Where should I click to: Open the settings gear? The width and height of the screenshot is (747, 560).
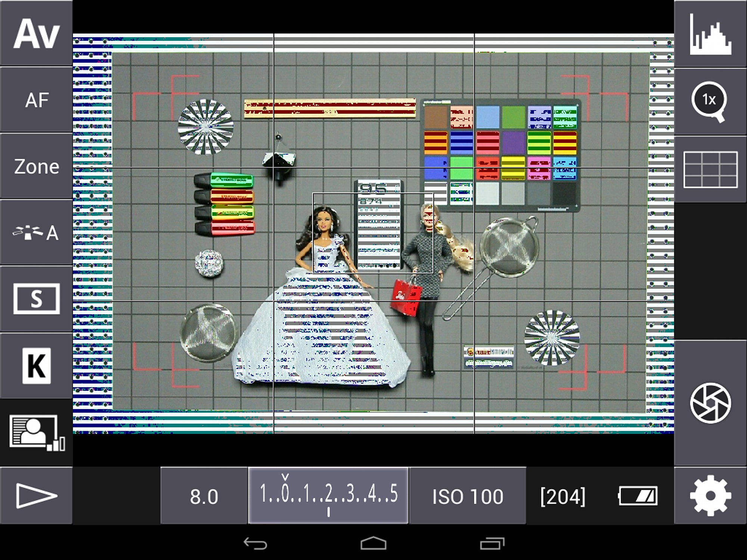coord(710,496)
